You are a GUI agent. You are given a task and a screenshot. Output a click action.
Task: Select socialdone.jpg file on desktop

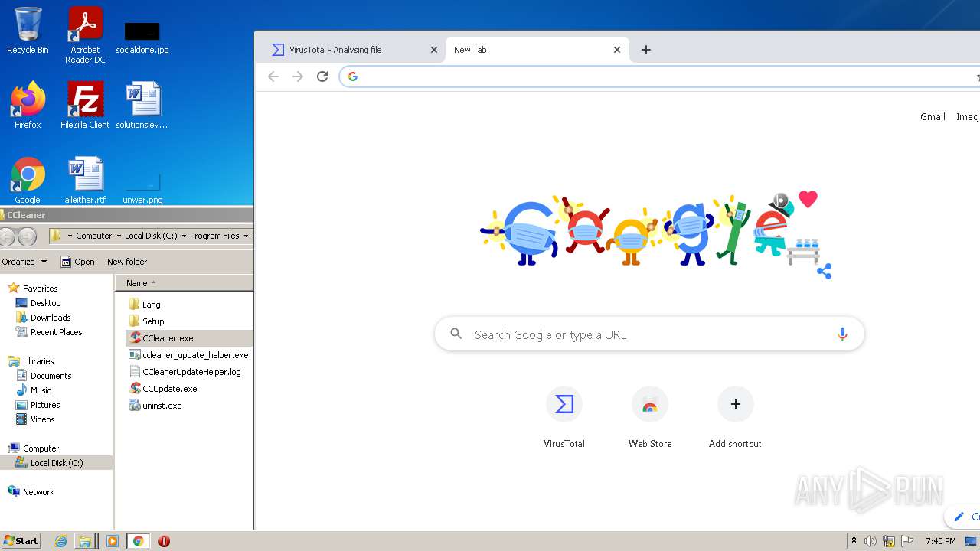[x=142, y=37]
